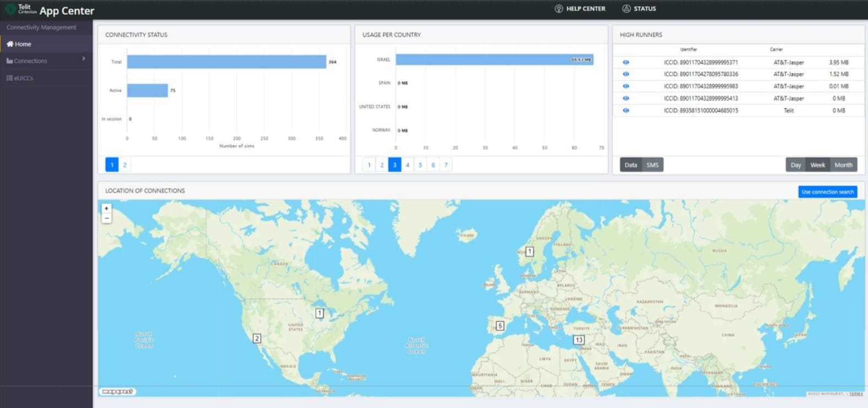This screenshot has width=868, height=408.
Task: Click the Status user icon
Action: click(626, 9)
